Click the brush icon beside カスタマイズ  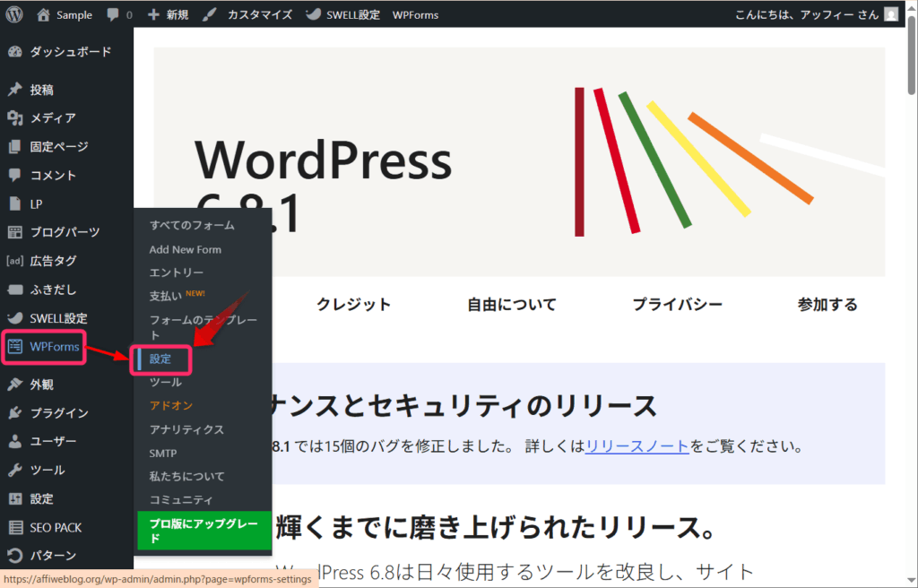[209, 14]
